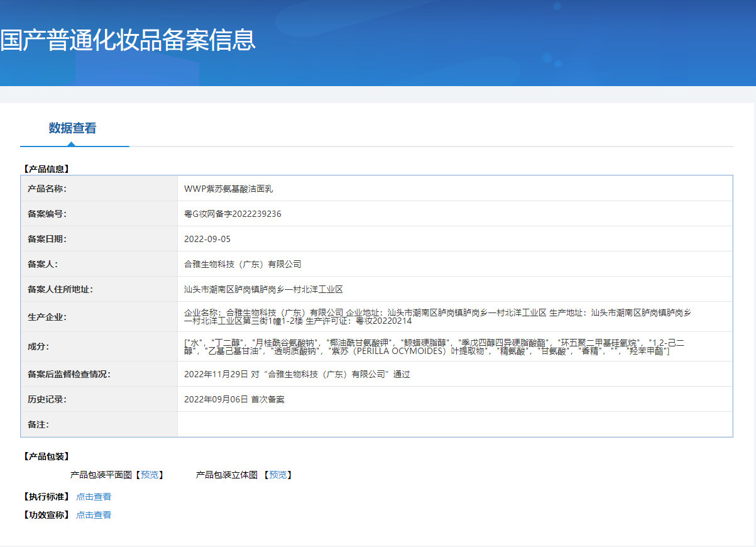Click the filing date 2022-09-05

[204, 239]
